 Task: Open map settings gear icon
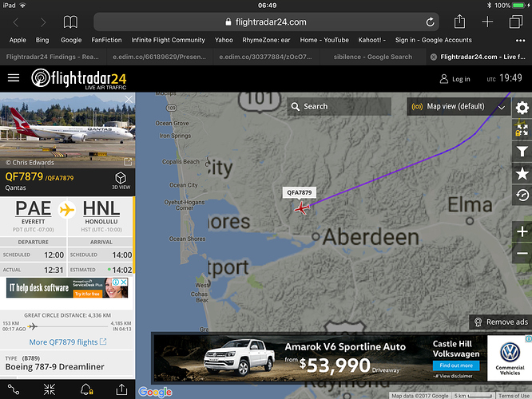point(522,109)
